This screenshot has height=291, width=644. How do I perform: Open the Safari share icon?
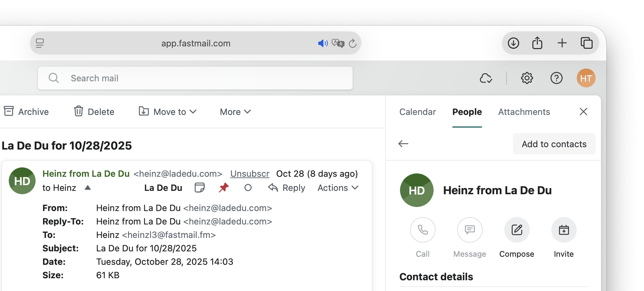[x=537, y=43]
